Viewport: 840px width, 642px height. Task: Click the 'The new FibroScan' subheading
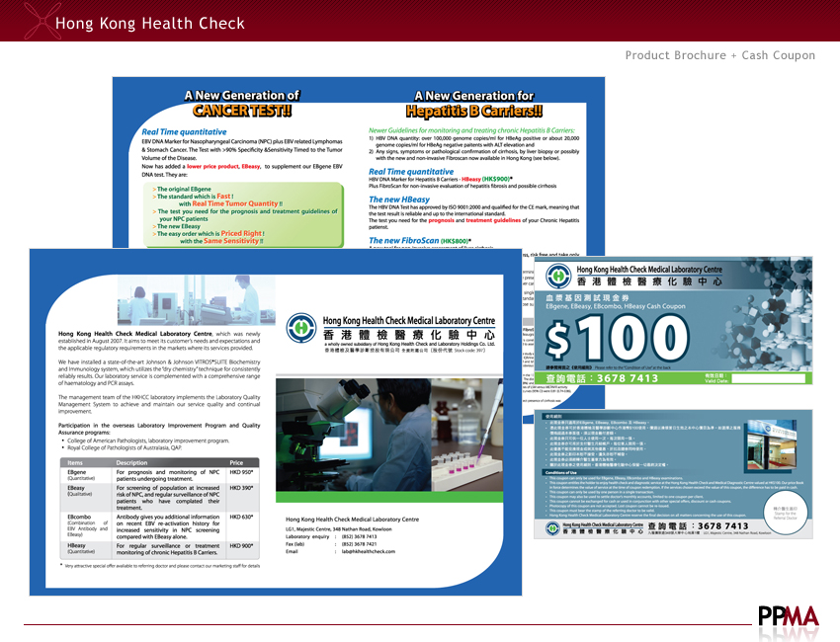[x=404, y=240]
